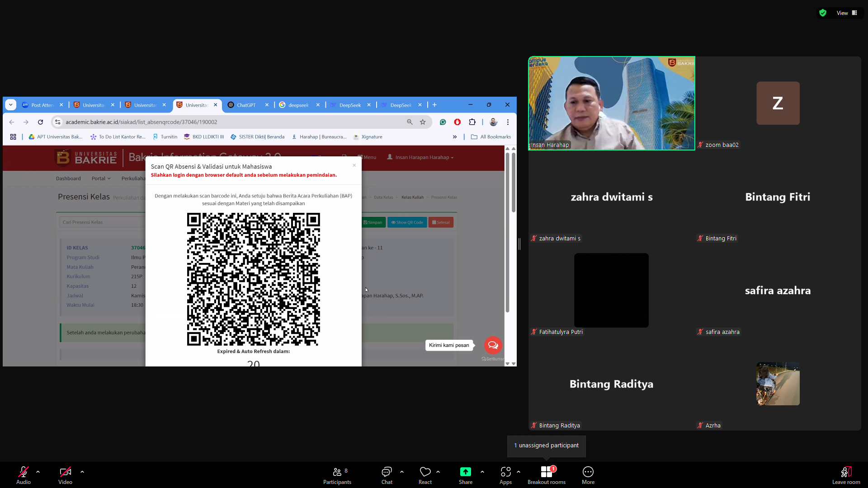This screenshot has width=868, height=488.
Task: Open the Portal dropdown in the site navigation
Action: click(101, 178)
